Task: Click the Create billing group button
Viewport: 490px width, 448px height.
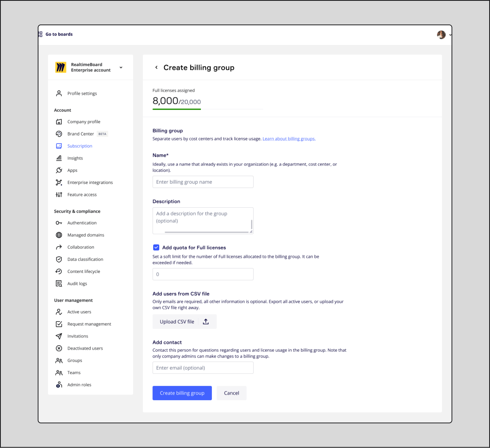Action: point(182,393)
